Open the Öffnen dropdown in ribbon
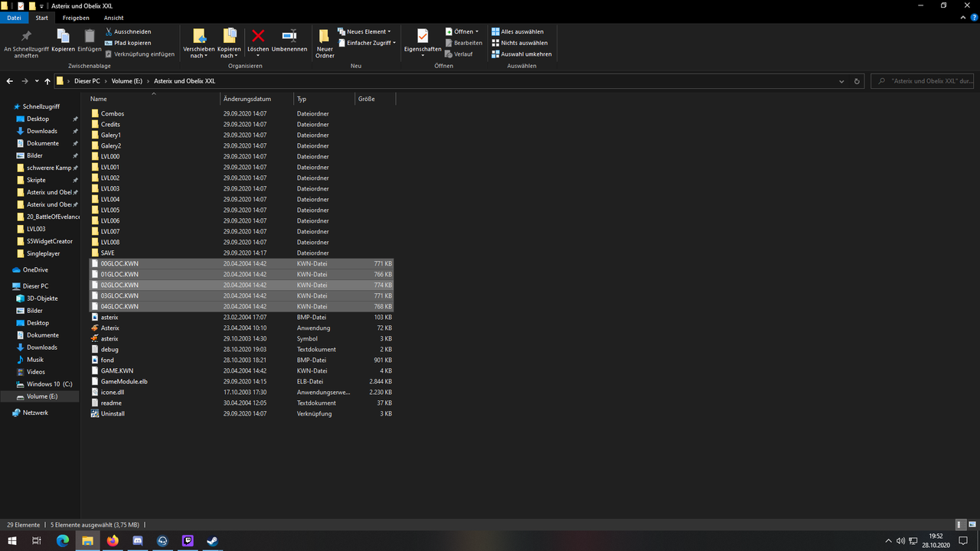This screenshot has width=980, height=551. 462,31
